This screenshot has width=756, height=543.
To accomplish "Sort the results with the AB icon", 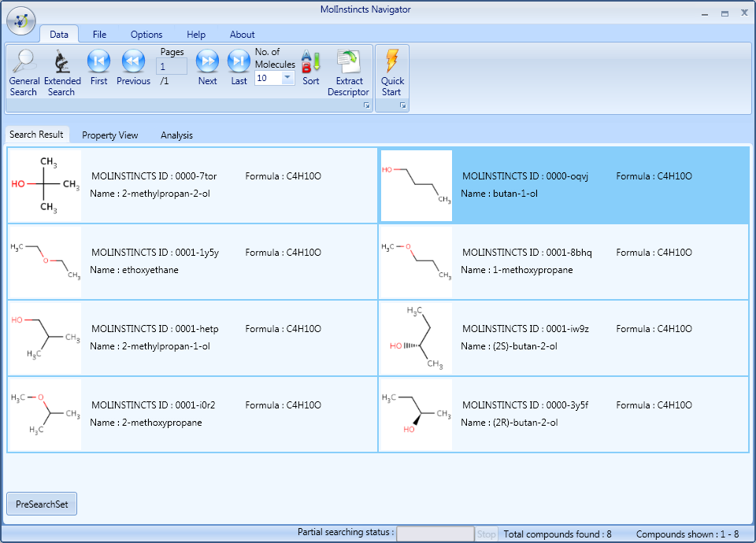I will tap(311, 68).
